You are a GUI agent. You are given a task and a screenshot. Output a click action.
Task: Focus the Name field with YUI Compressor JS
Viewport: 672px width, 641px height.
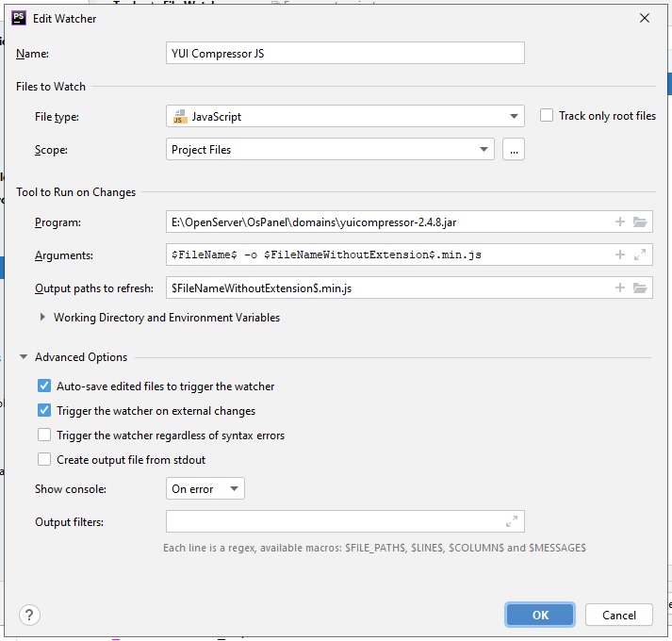(345, 53)
